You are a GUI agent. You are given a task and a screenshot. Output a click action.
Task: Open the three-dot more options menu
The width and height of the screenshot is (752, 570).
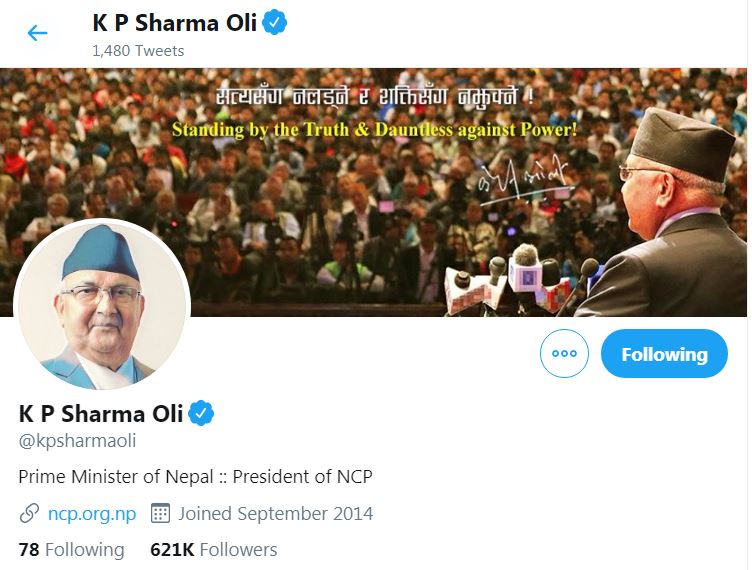pos(564,353)
